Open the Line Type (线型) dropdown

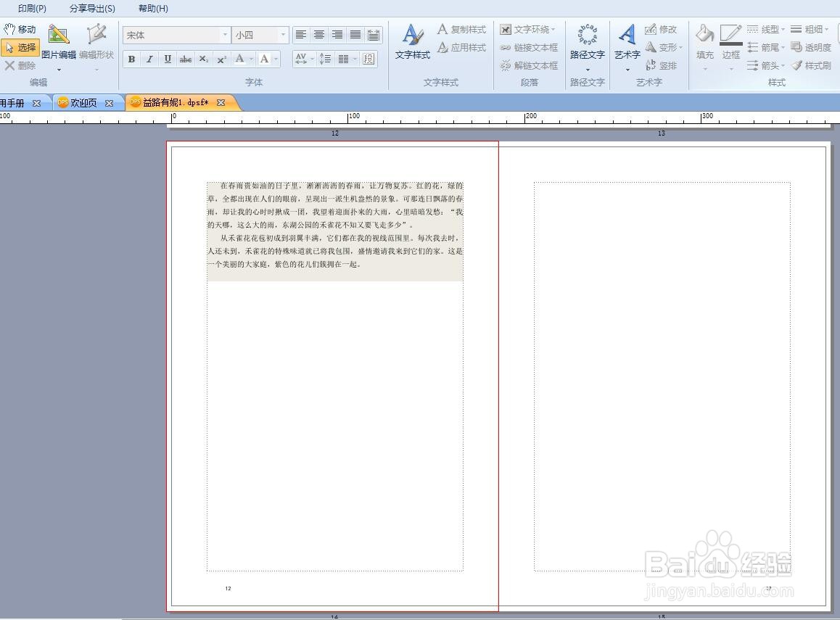[766, 30]
